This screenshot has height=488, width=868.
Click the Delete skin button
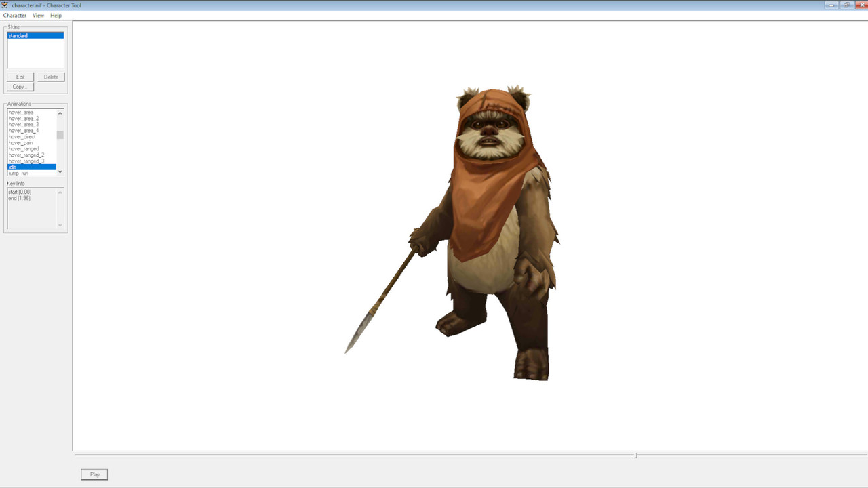pos(51,77)
